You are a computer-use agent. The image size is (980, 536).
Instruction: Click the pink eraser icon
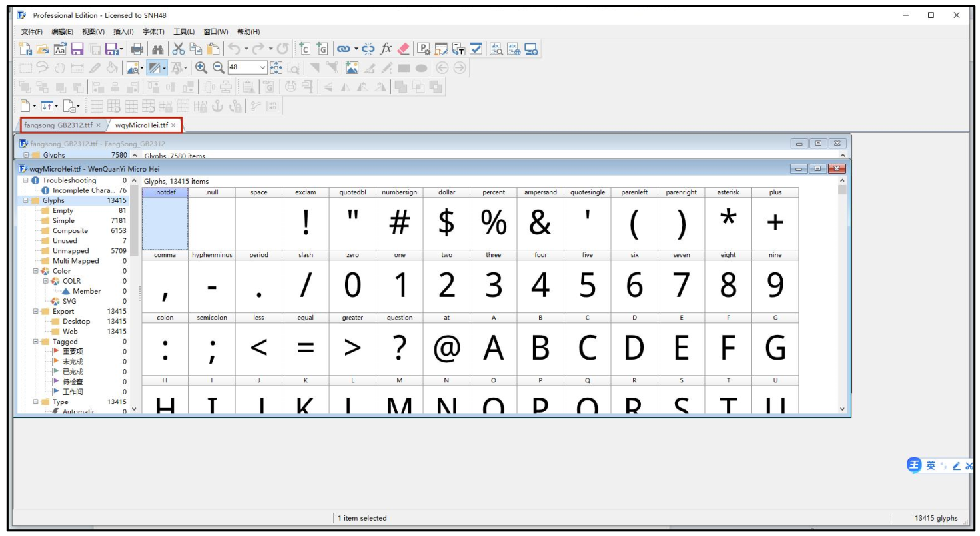pos(404,49)
